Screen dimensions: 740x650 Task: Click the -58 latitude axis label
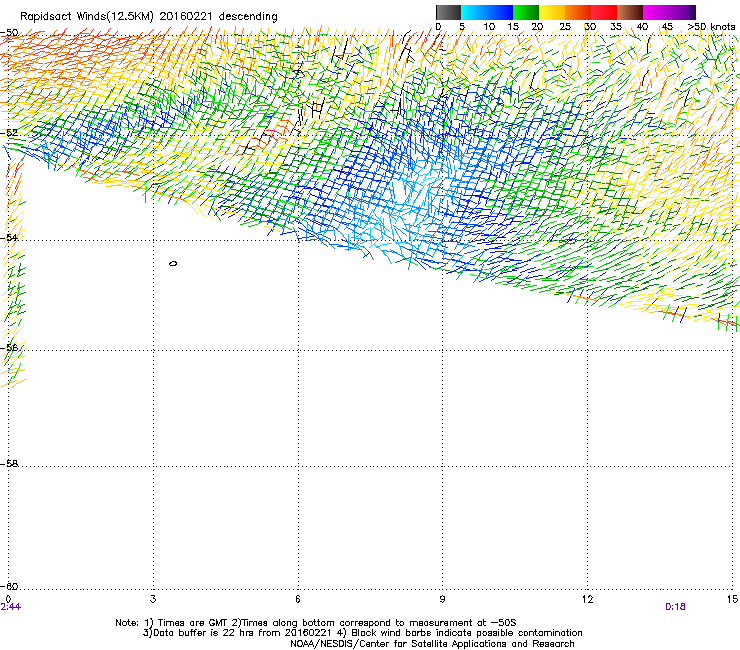(9, 464)
